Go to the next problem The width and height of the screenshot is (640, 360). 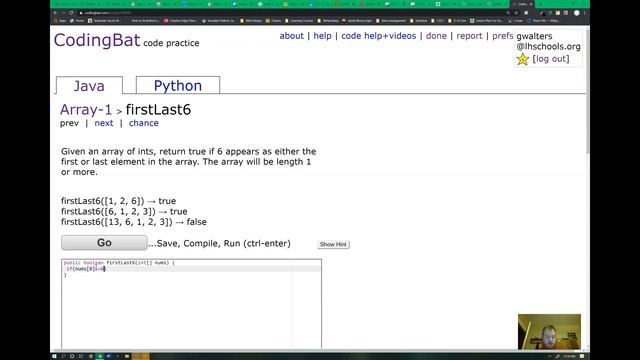pos(104,123)
